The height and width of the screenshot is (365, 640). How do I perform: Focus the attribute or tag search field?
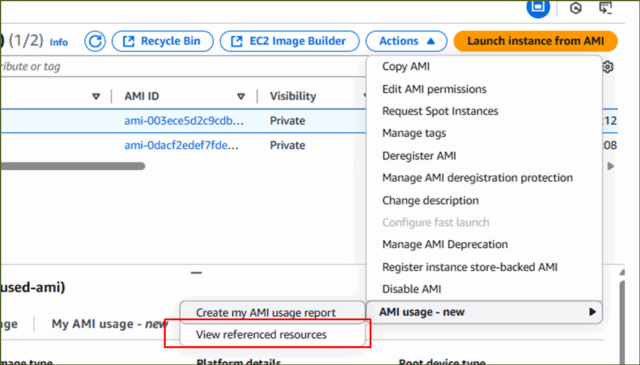(183, 67)
